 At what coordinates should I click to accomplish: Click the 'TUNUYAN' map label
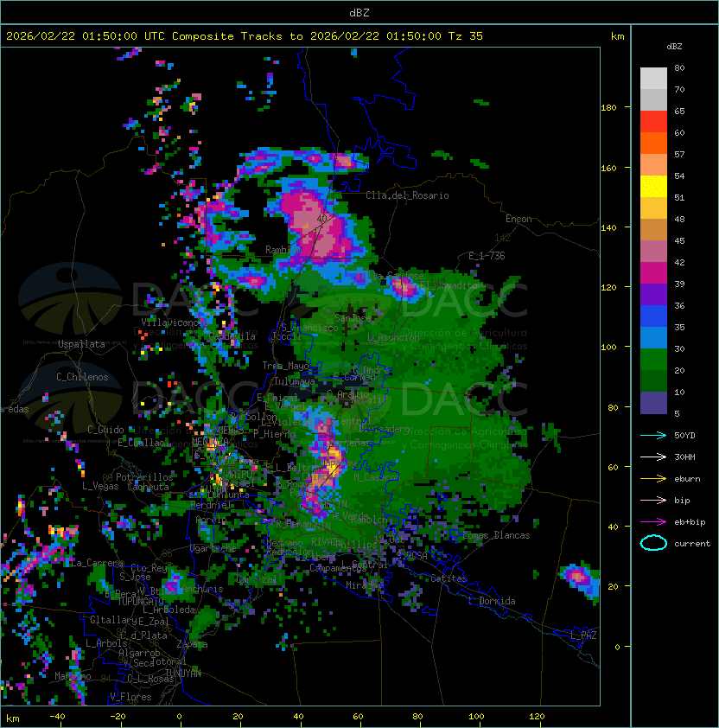(183, 674)
